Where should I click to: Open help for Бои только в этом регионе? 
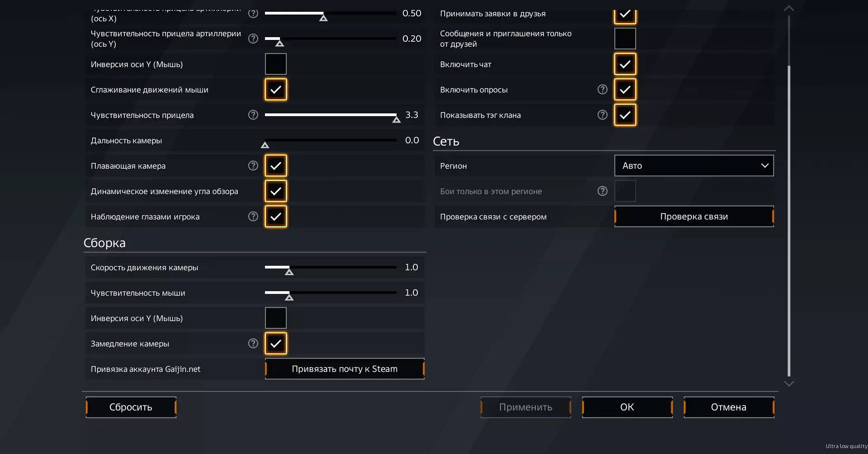[603, 191]
